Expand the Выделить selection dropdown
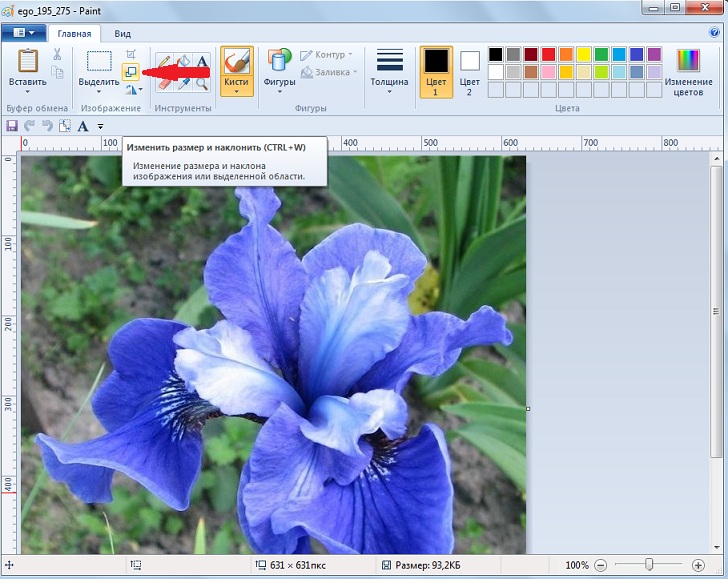This screenshot has width=728, height=579. pyautogui.click(x=99, y=91)
